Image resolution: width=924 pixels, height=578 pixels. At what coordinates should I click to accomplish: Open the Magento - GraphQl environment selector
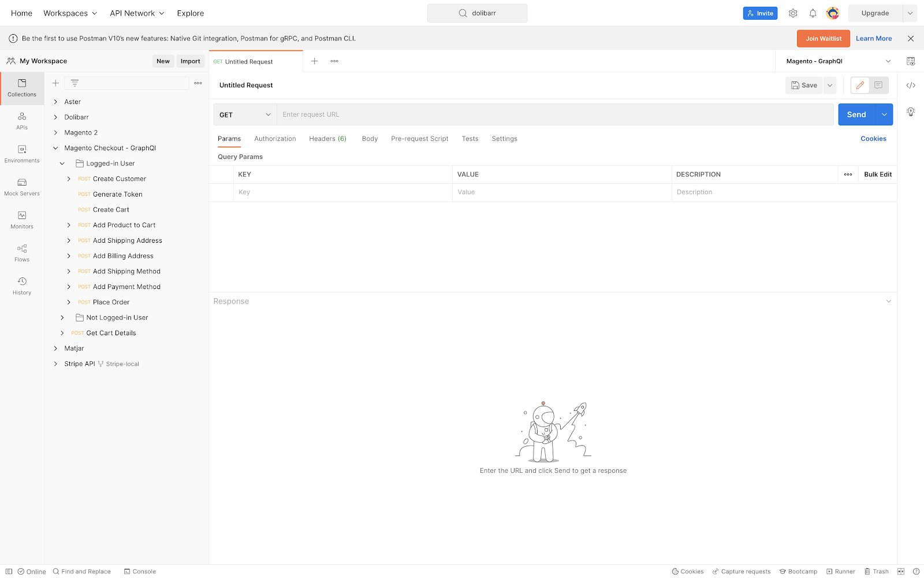click(x=838, y=61)
